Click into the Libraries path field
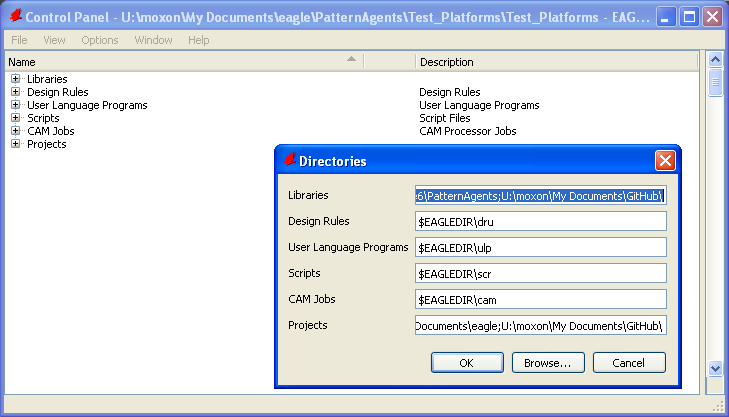 [x=541, y=196]
